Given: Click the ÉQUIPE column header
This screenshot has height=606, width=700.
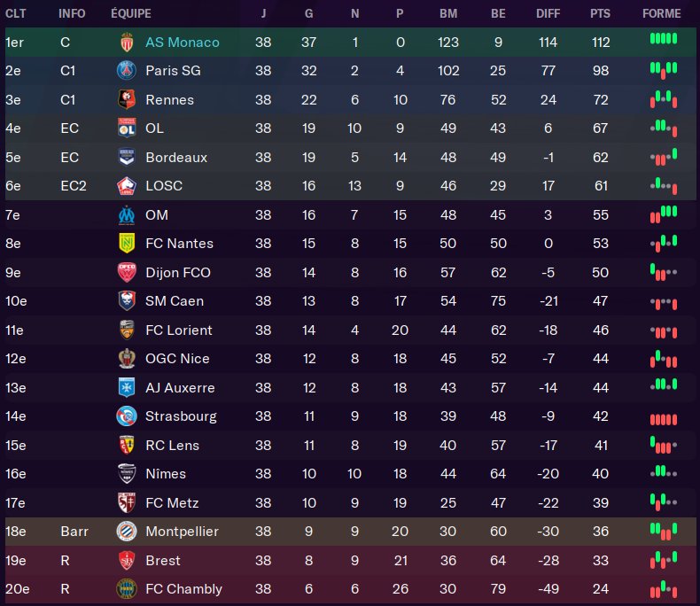Looking at the screenshot, I should 131,14.
